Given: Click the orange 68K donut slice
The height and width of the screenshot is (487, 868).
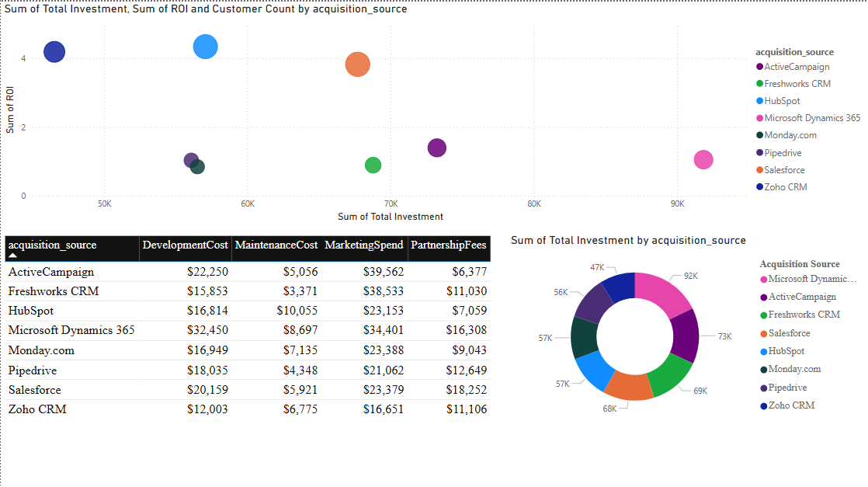Looking at the screenshot, I should 630,387.
